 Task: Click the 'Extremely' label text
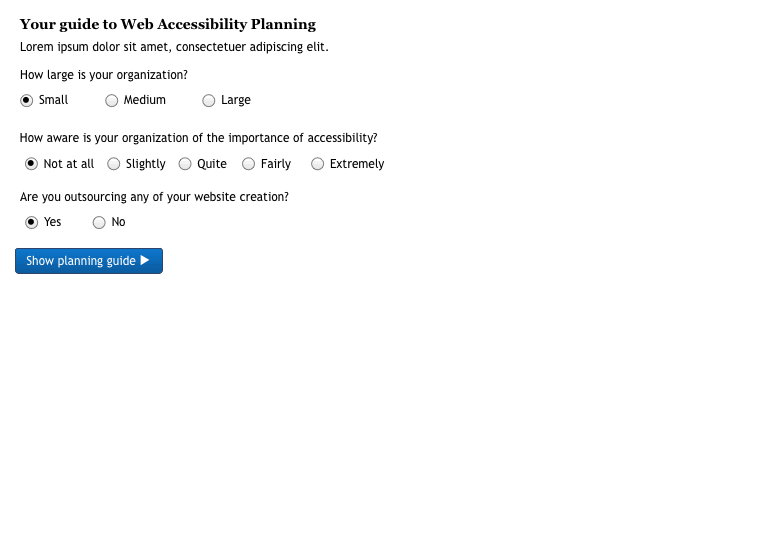click(x=357, y=164)
